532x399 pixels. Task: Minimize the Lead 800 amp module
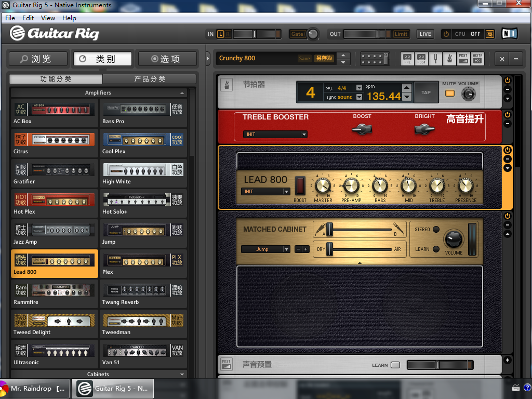[507, 159]
